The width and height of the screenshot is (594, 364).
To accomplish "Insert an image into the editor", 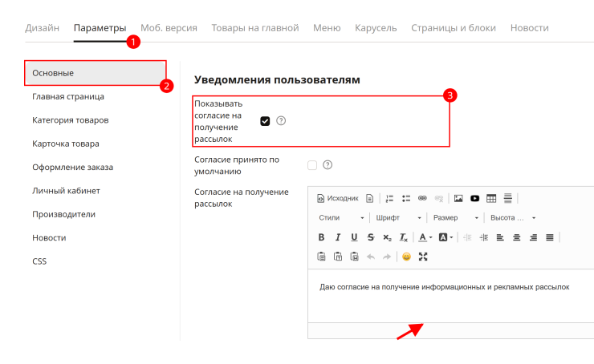I will click(458, 198).
